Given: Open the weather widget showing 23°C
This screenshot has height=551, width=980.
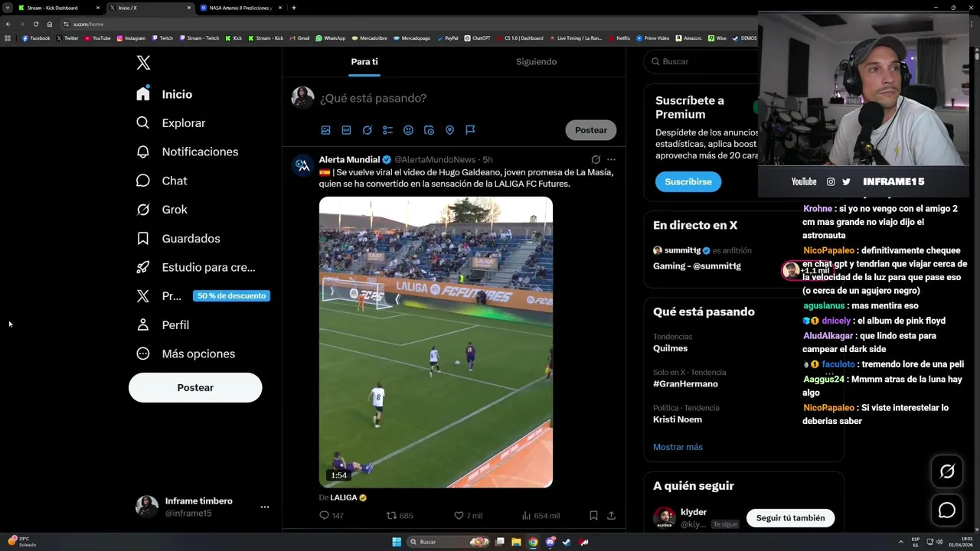Looking at the screenshot, I should click(23, 542).
